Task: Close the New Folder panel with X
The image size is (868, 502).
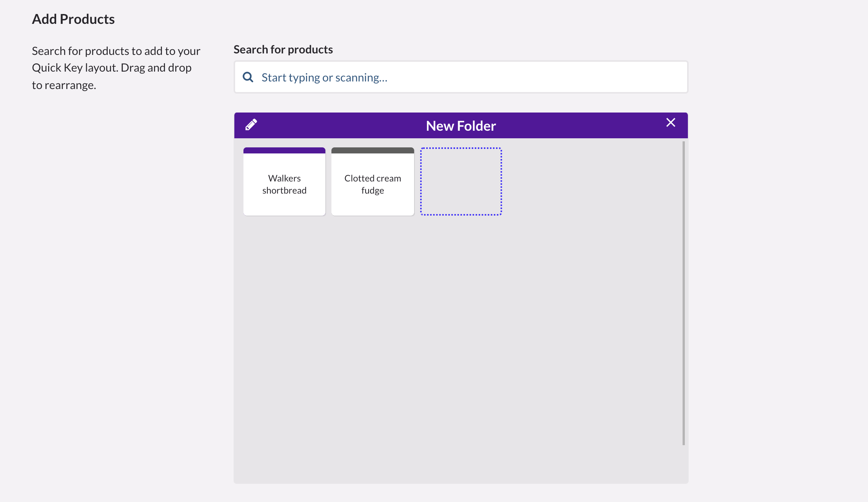Action: click(670, 123)
